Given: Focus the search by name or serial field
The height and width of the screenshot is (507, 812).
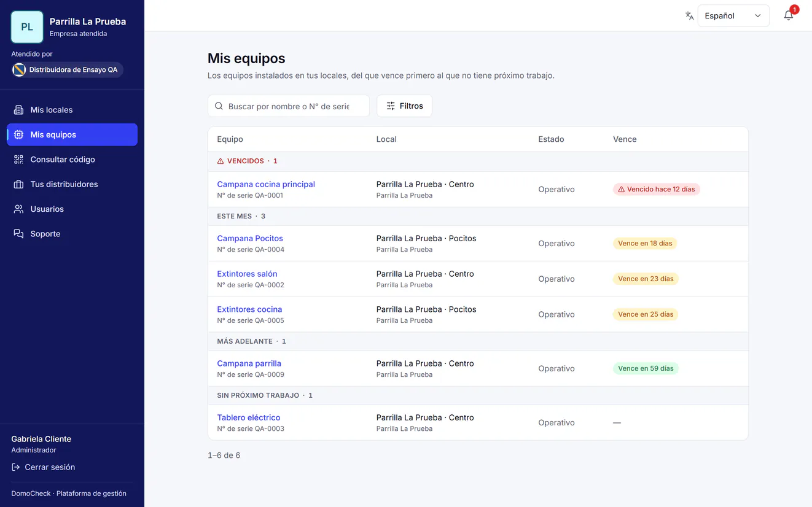Looking at the screenshot, I should point(289,106).
